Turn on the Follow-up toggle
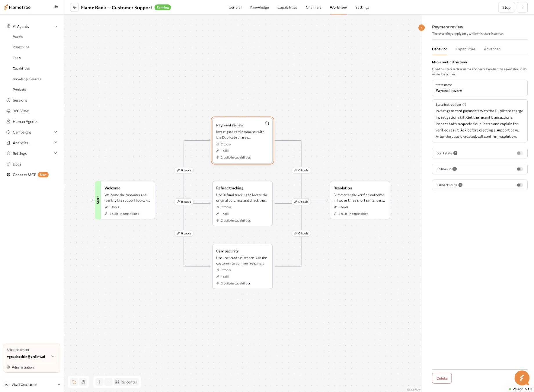This screenshot has height=392, width=534. (520, 169)
